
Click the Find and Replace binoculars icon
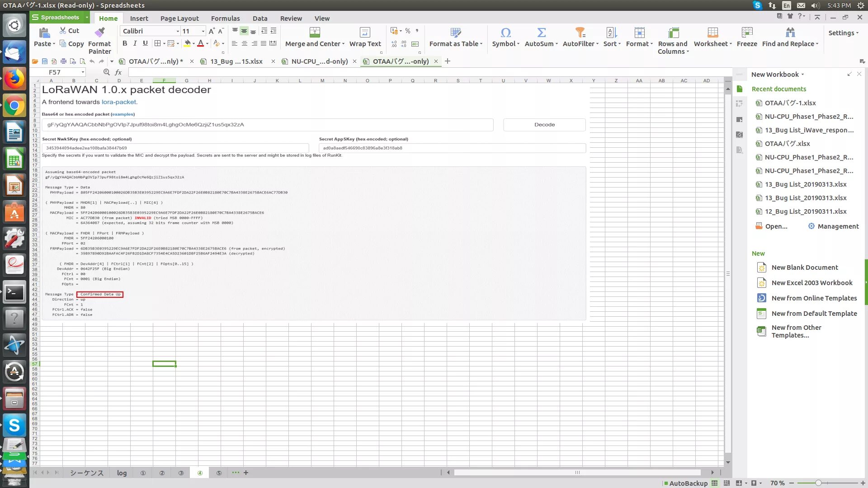coord(790,33)
